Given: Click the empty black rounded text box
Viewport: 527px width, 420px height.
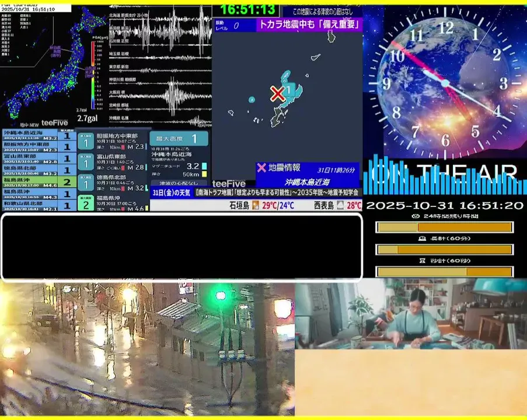Looking at the screenshot, I should tap(182, 247).
